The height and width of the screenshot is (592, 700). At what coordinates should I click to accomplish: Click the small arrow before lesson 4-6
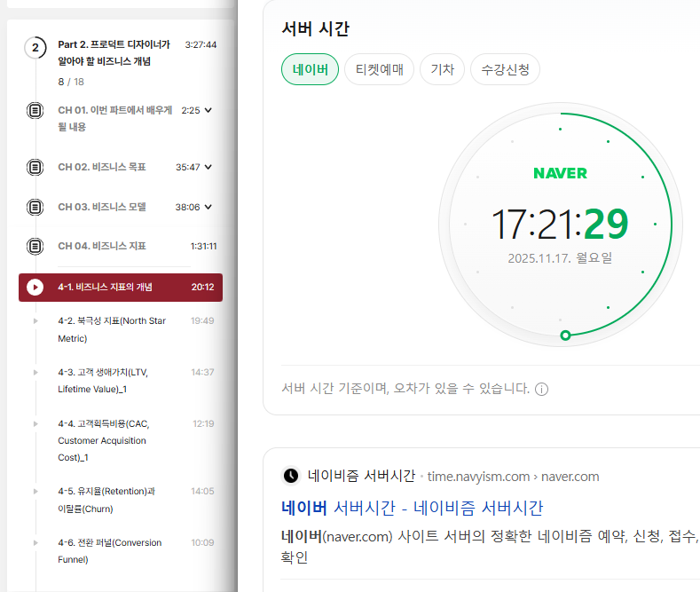coord(35,543)
